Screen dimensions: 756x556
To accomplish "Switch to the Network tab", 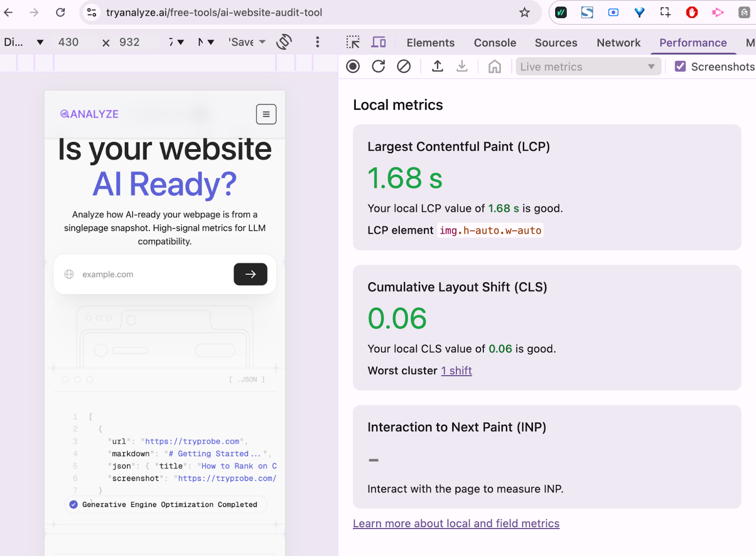I will tap(618, 43).
